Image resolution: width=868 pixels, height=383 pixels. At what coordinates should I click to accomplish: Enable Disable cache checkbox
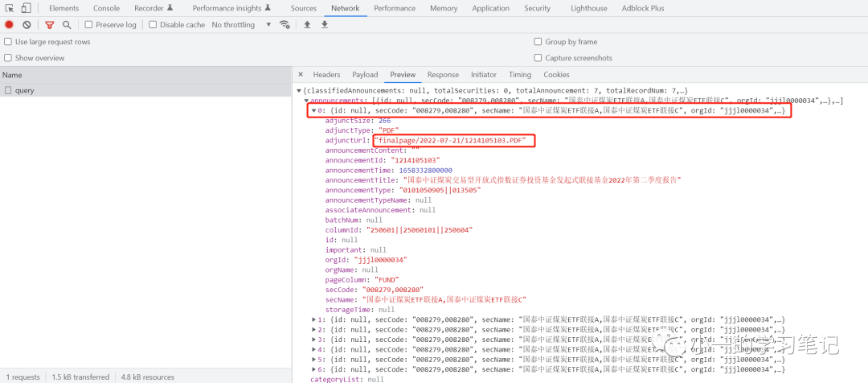click(x=154, y=25)
